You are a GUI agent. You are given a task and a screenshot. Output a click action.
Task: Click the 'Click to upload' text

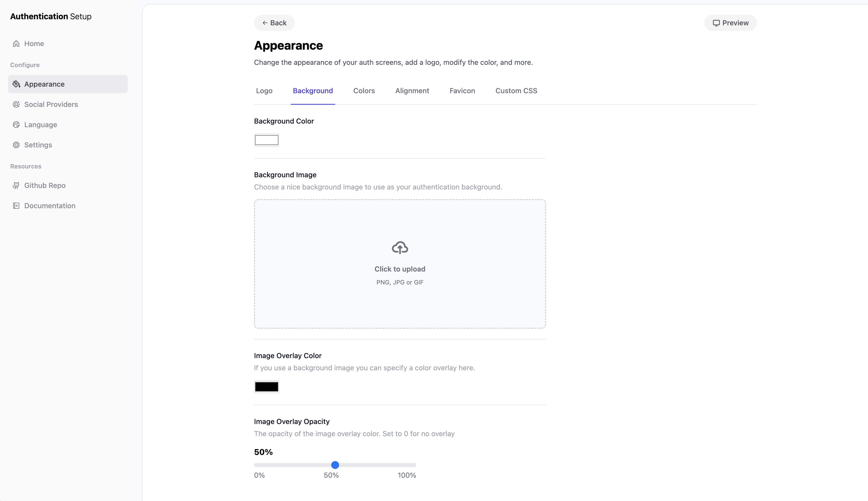400,269
